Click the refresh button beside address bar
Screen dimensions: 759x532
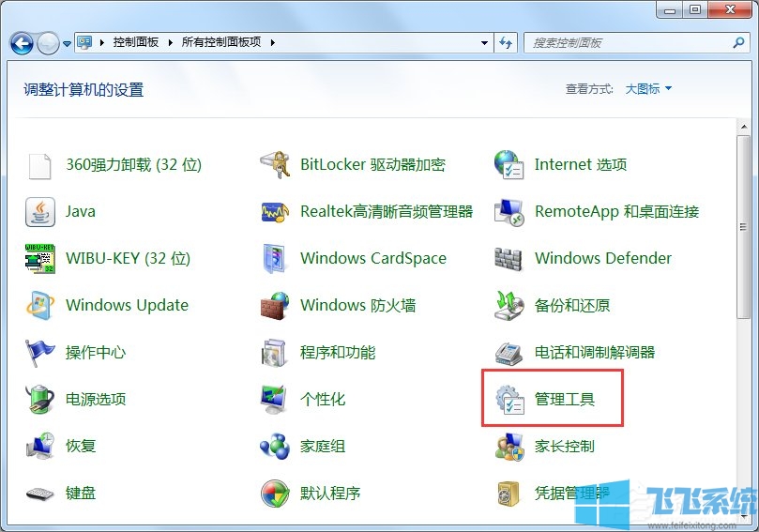click(x=507, y=43)
